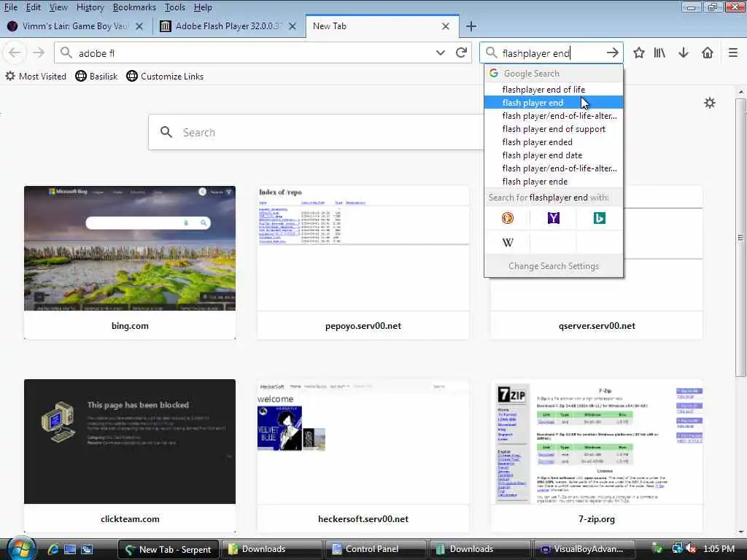Open the bing.com top site tile

point(130,262)
